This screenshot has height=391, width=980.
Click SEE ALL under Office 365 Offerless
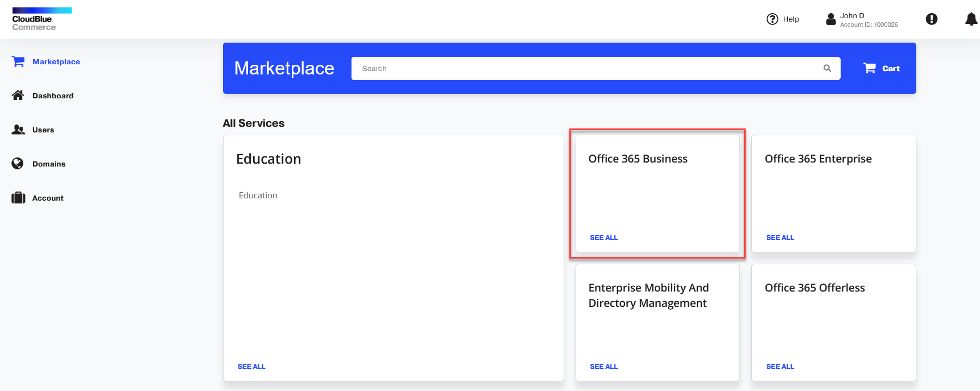coord(780,367)
